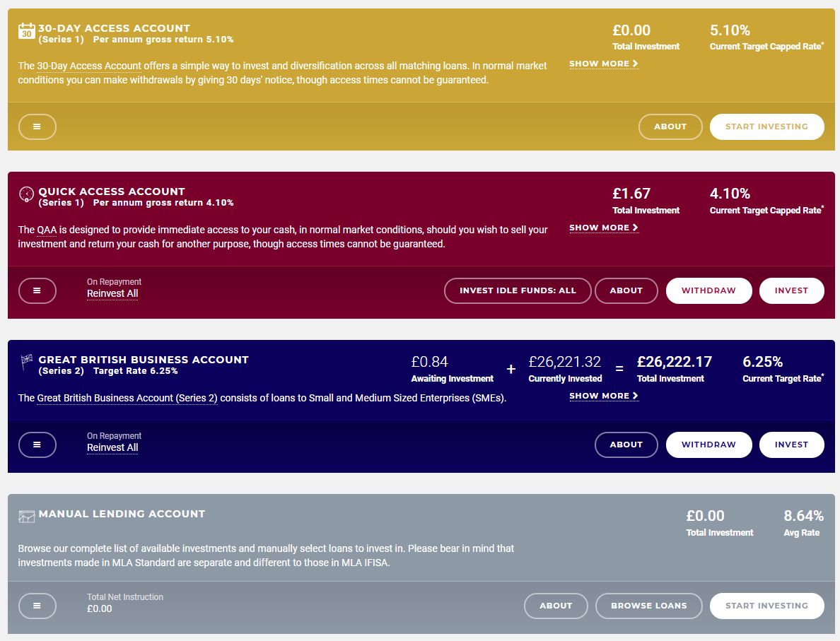Click the Manual Lending Account chart icon

click(x=26, y=516)
